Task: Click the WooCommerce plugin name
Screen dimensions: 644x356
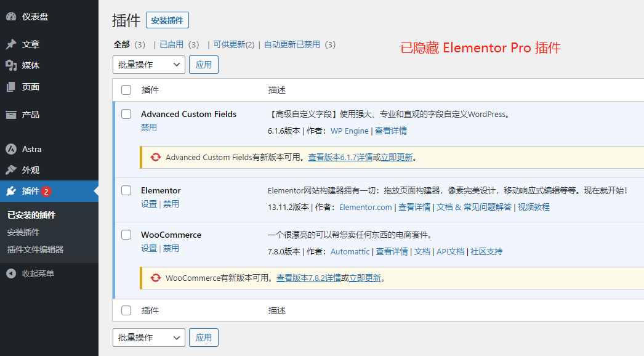Action: (x=171, y=235)
